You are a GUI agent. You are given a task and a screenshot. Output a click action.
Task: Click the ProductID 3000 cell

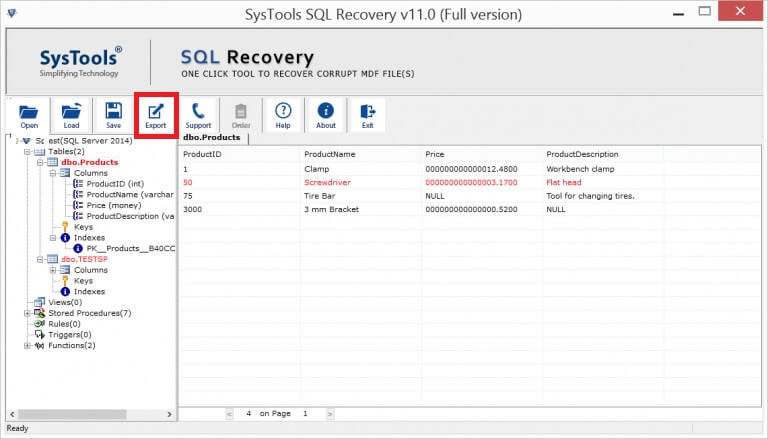(x=192, y=209)
